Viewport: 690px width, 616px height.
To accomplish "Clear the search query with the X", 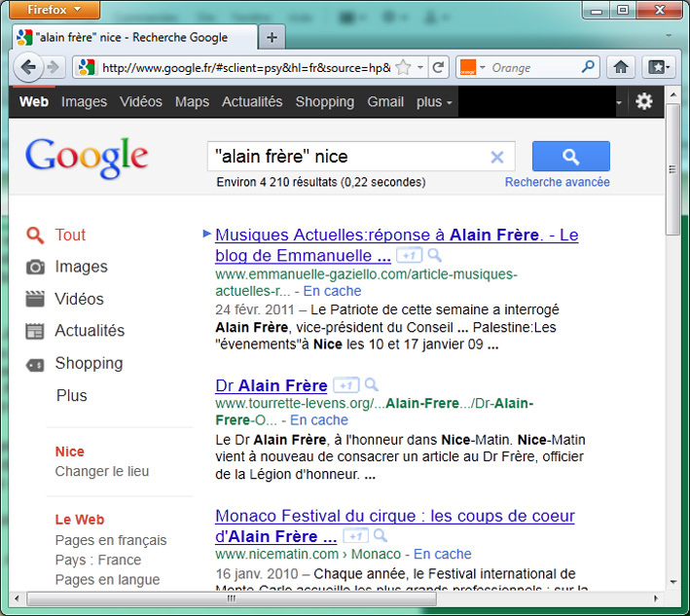I will (496, 157).
